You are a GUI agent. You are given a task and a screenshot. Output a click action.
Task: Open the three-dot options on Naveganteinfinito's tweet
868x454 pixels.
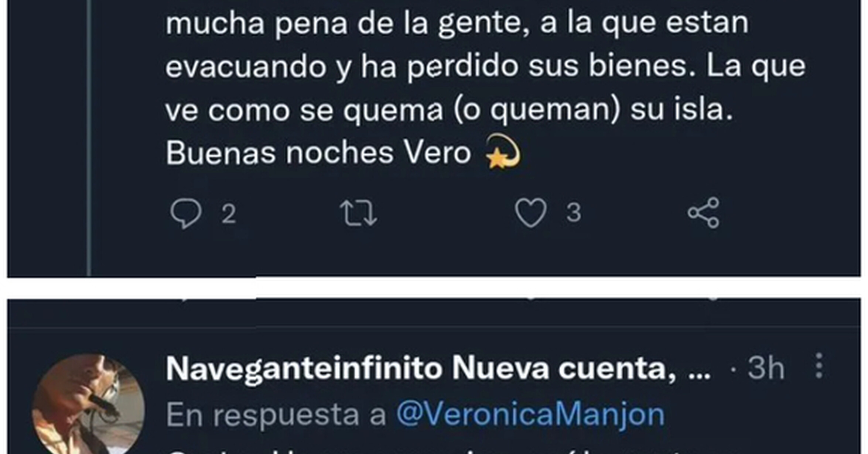pyautogui.click(x=819, y=365)
